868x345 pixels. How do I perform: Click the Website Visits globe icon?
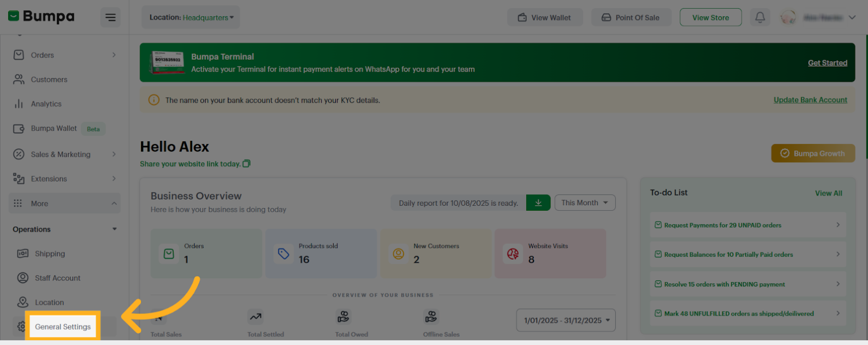[513, 253]
